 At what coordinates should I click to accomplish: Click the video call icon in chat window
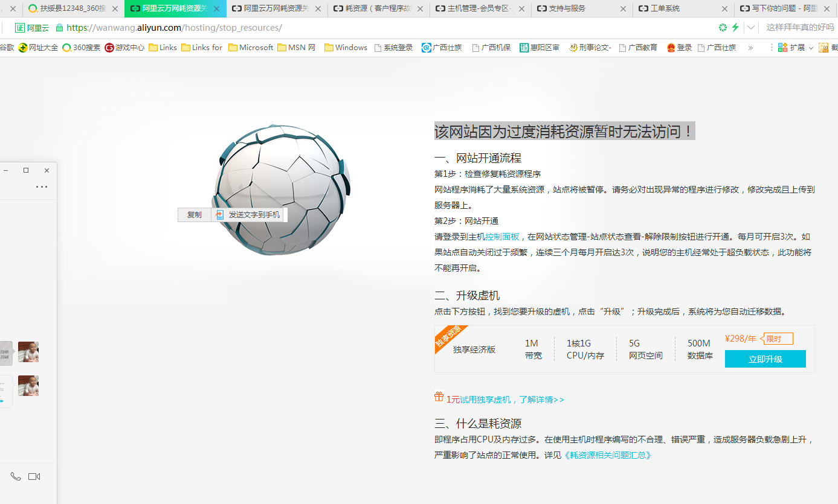34,477
